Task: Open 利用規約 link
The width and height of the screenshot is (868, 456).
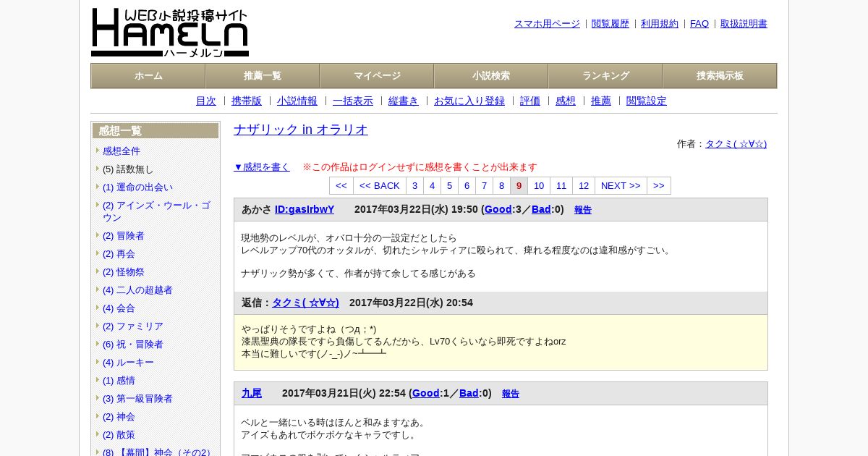Action: [x=660, y=24]
